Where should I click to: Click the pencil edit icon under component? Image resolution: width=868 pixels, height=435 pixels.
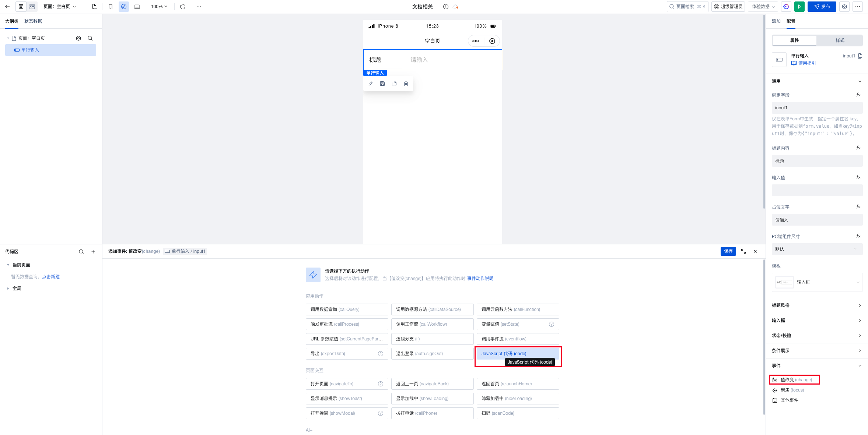click(x=371, y=84)
